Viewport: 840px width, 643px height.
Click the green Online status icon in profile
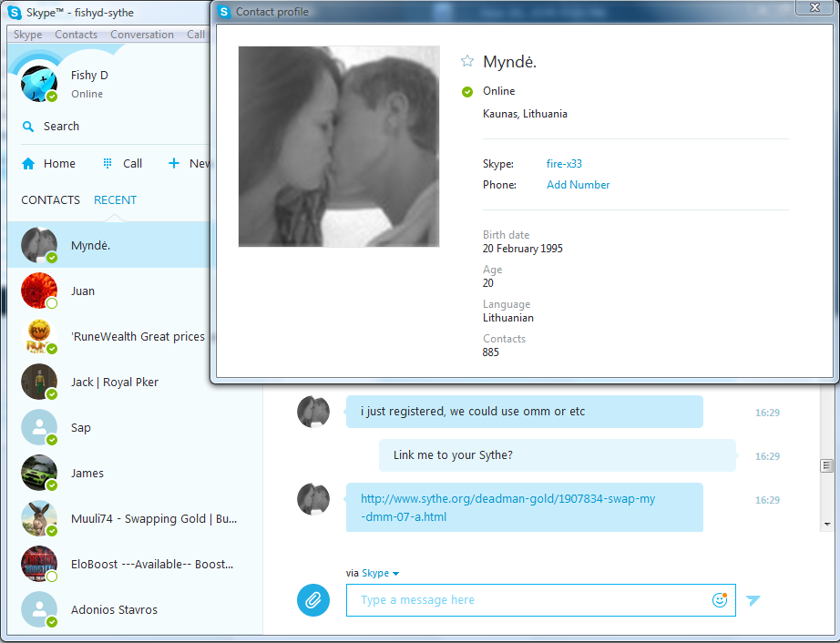[467, 92]
